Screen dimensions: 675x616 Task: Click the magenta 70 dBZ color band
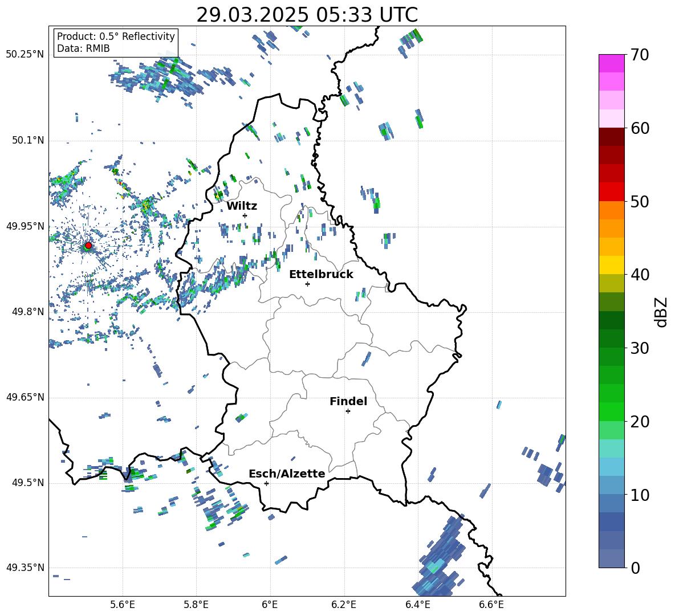(x=611, y=63)
